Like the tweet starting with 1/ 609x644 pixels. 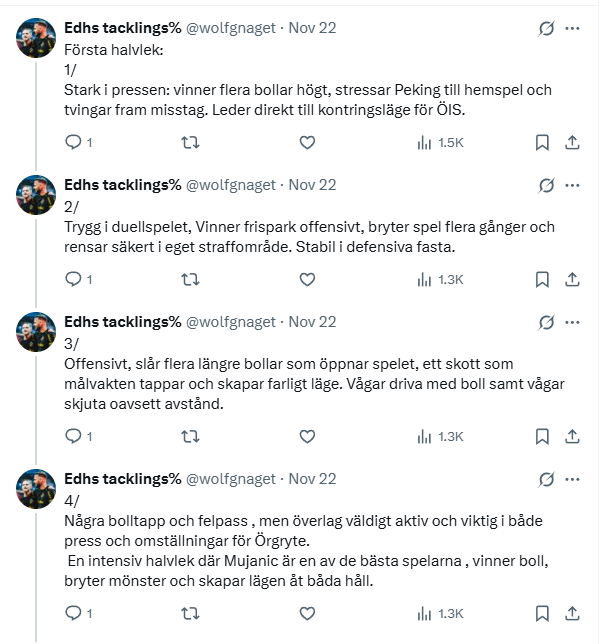pos(307,143)
